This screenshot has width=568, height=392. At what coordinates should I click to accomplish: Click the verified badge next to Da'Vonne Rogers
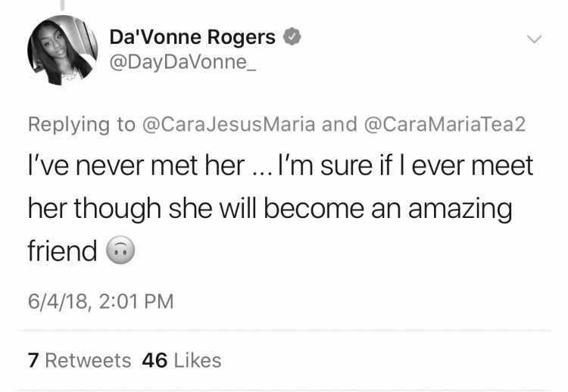pyautogui.click(x=292, y=36)
